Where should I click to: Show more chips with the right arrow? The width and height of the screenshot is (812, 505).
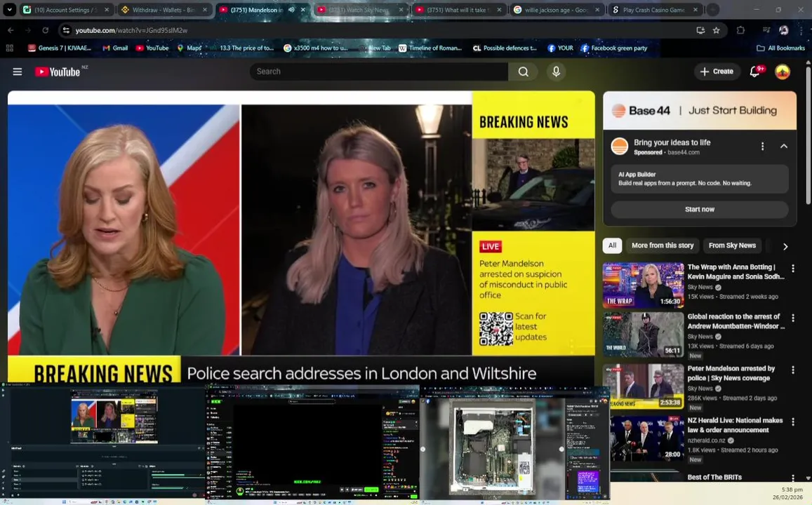click(785, 246)
